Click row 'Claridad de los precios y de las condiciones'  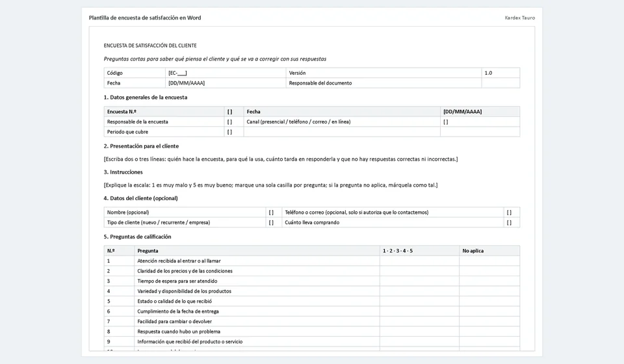click(x=312, y=271)
